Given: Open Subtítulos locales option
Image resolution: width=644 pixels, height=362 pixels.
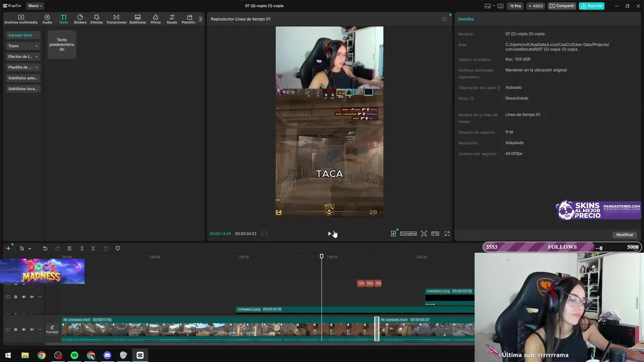Looking at the screenshot, I should [x=23, y=88].
